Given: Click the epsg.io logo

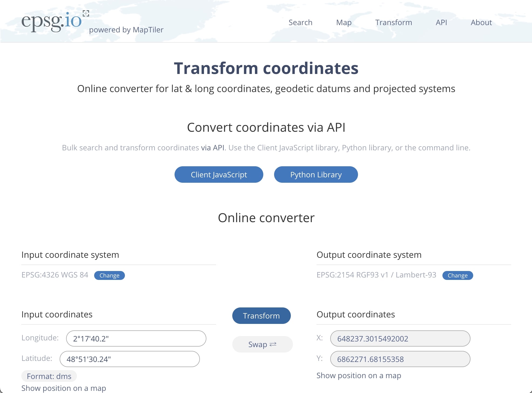Looking at the screenshot, I should point(51,22).
